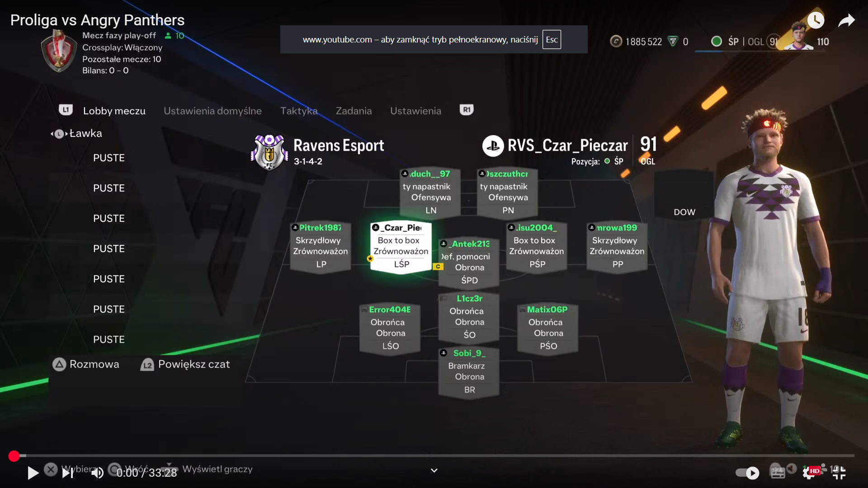Click the Ławka stick icon
Image resolution: width=868 pixels, height=488 pixels.
59,134
